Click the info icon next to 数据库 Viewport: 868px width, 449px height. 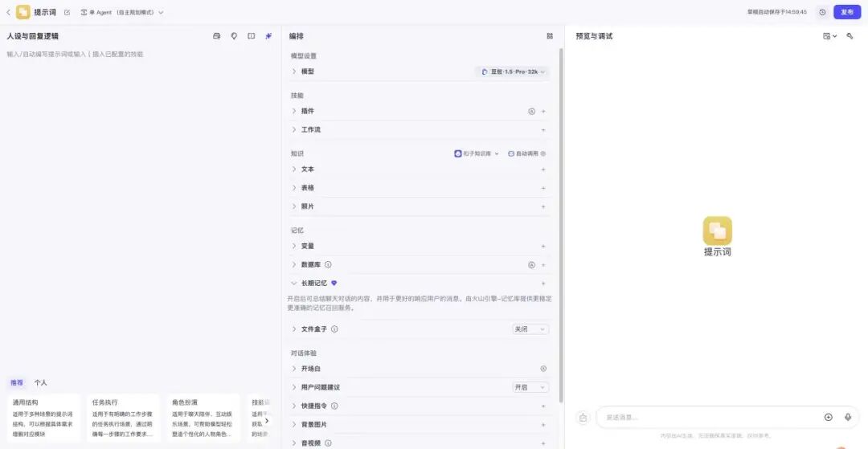pyautogui.click(x=328, y=264)
